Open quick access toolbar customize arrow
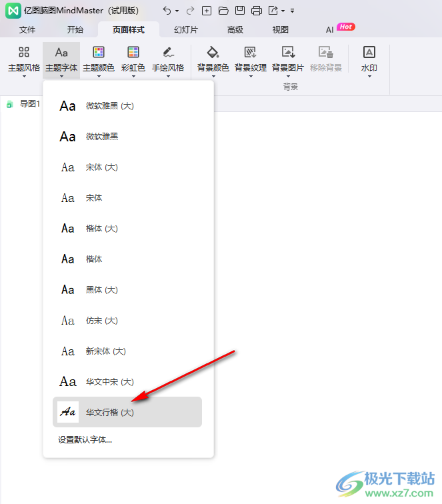 point(292,11)
